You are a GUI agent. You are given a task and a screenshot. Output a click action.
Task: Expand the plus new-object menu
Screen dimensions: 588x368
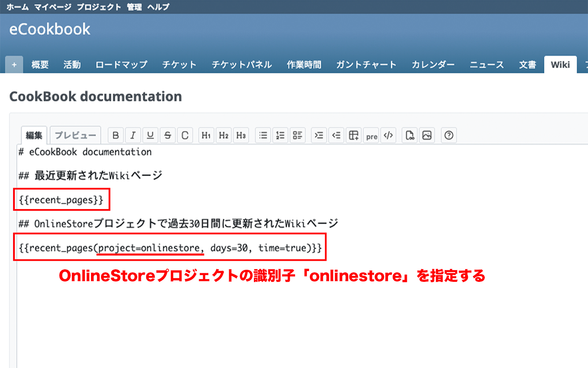click(x=14, y=65)
